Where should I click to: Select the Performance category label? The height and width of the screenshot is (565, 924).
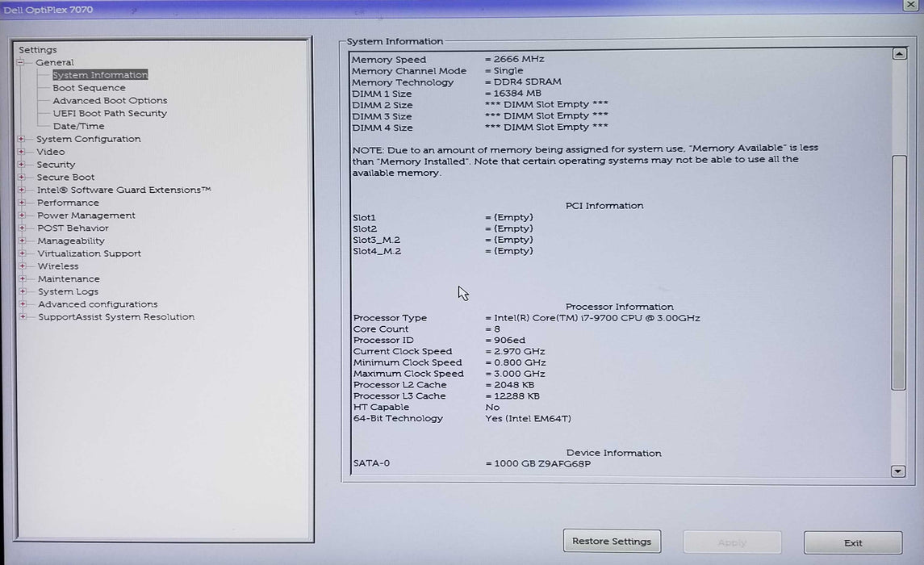click(68, 203)
